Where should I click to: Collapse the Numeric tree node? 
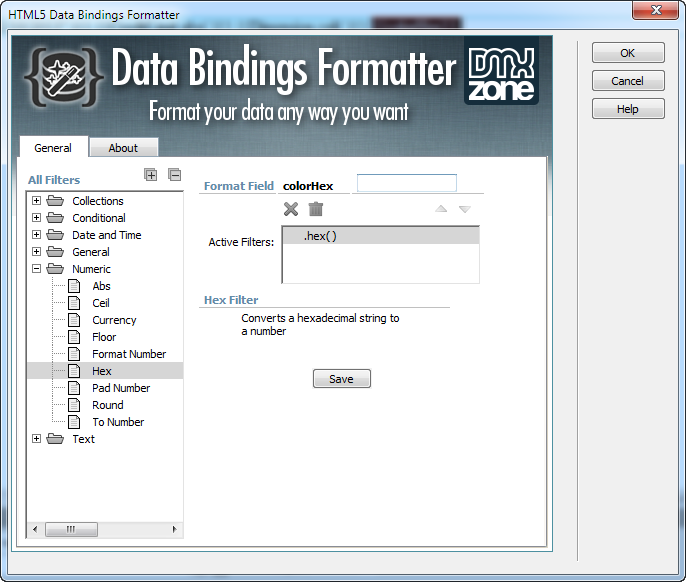pyautogui.click(x=37, y=269)
